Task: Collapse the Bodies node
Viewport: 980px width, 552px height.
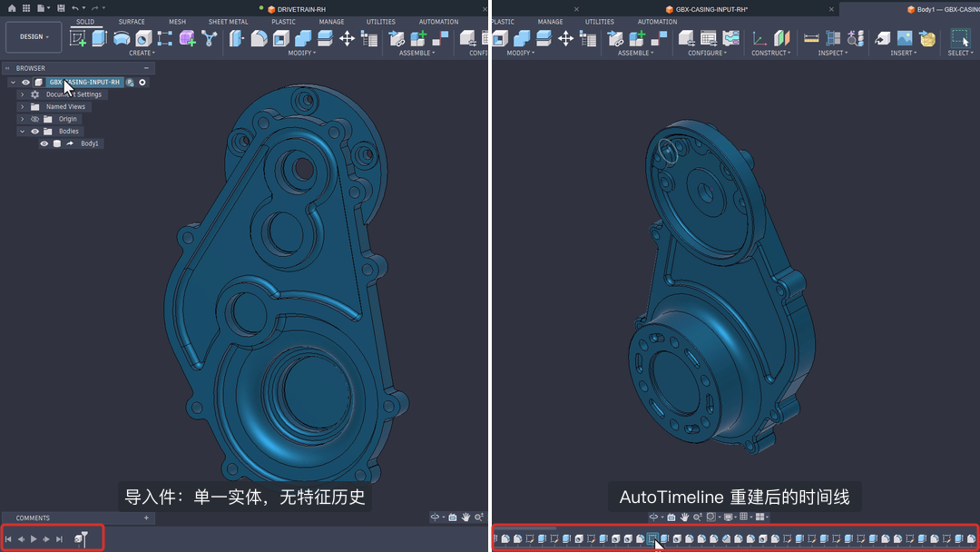Action: pyautogui.click(x=23, y=132)
